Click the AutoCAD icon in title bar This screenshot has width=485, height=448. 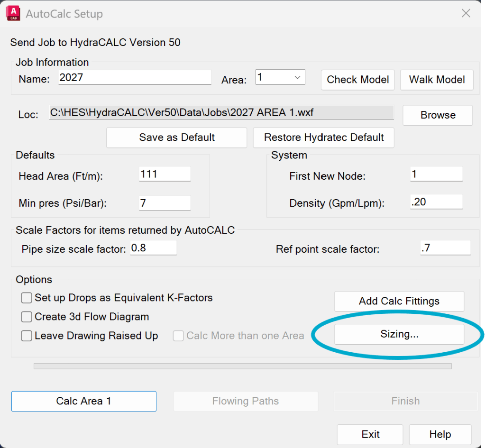tap(13, 14)
